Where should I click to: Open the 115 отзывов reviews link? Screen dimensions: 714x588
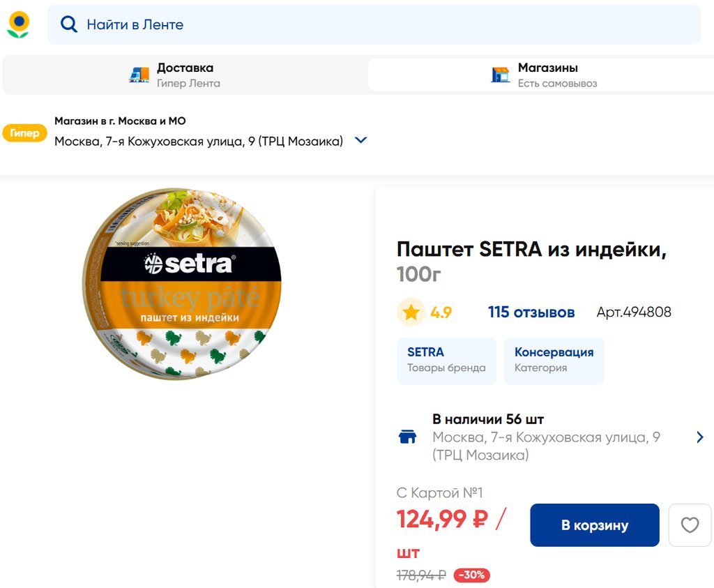pos(531,312)
